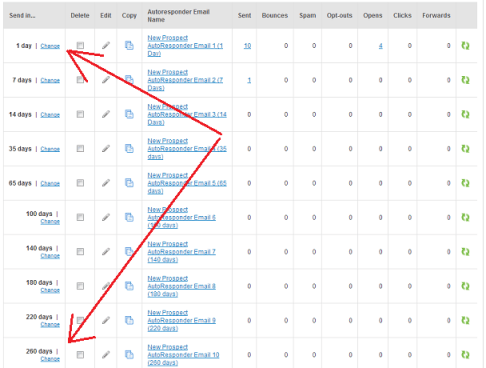Screen dimensions: 486x368
Task: Click Change link next to 1 day
Action: tap(50, 46)
